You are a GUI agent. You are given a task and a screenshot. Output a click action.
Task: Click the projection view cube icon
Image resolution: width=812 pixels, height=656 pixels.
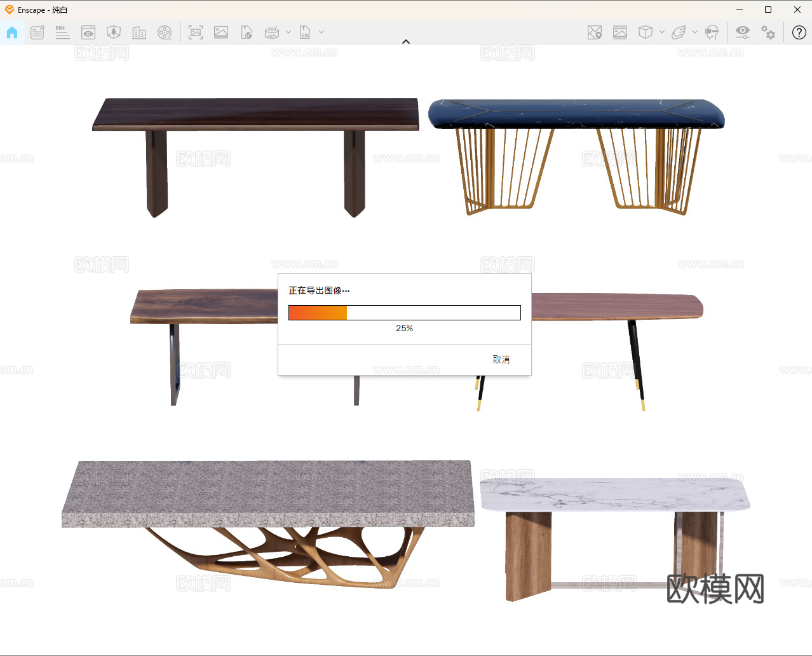point(646,32)
